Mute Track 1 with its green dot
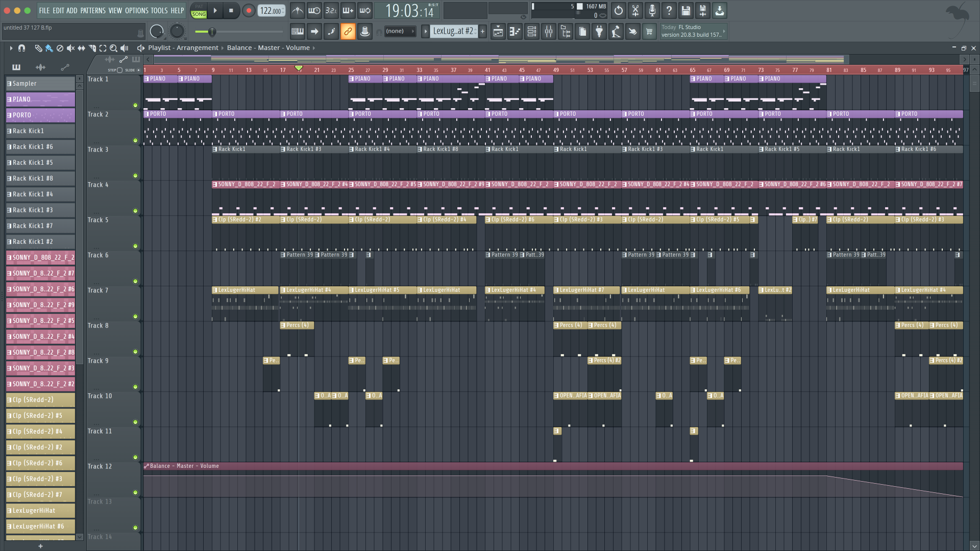 [135, 105]
